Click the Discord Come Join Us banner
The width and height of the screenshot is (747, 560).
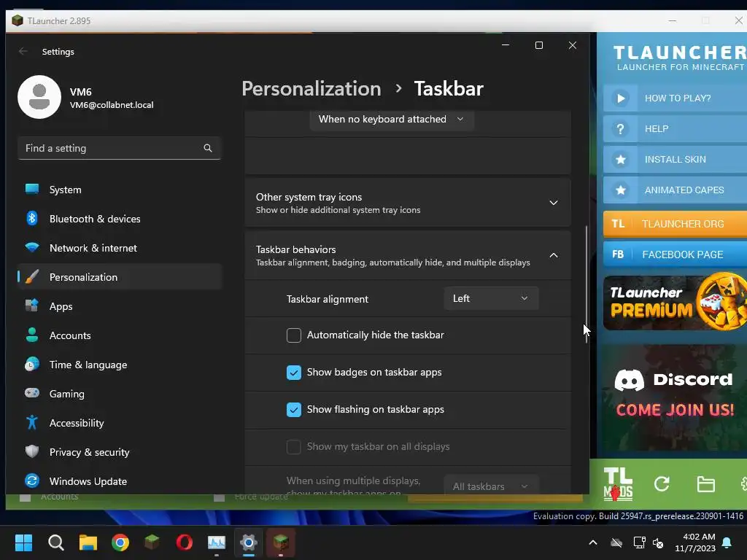(675, 397)
